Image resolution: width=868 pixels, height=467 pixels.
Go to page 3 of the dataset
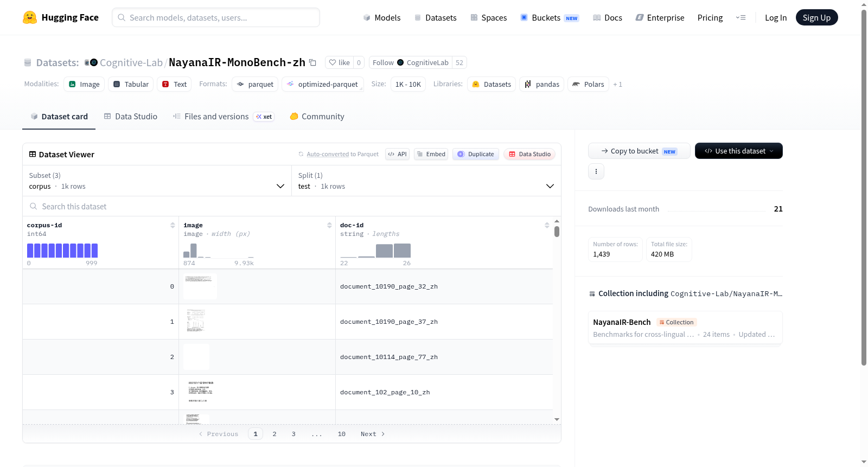[x=293, y=434]
